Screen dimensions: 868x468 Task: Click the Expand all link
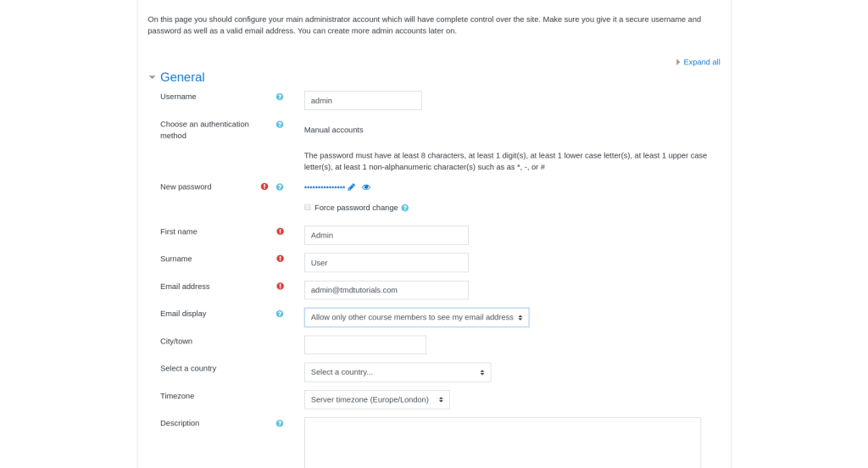click(701, 62)
